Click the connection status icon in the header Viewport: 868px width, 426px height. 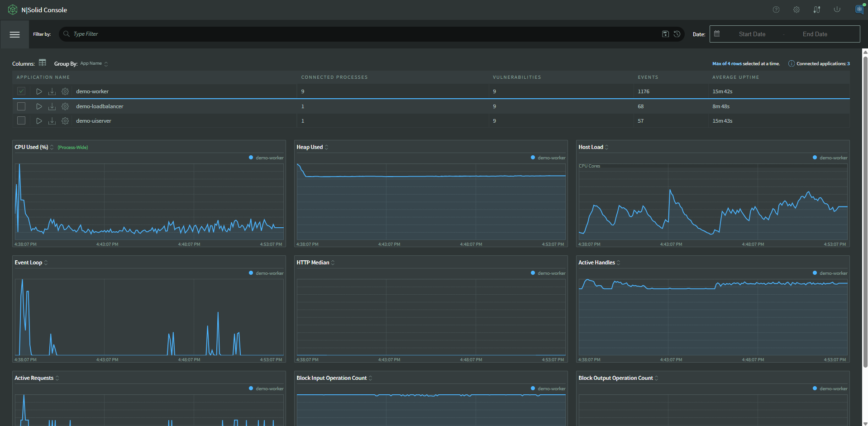[x=817, y=10]
